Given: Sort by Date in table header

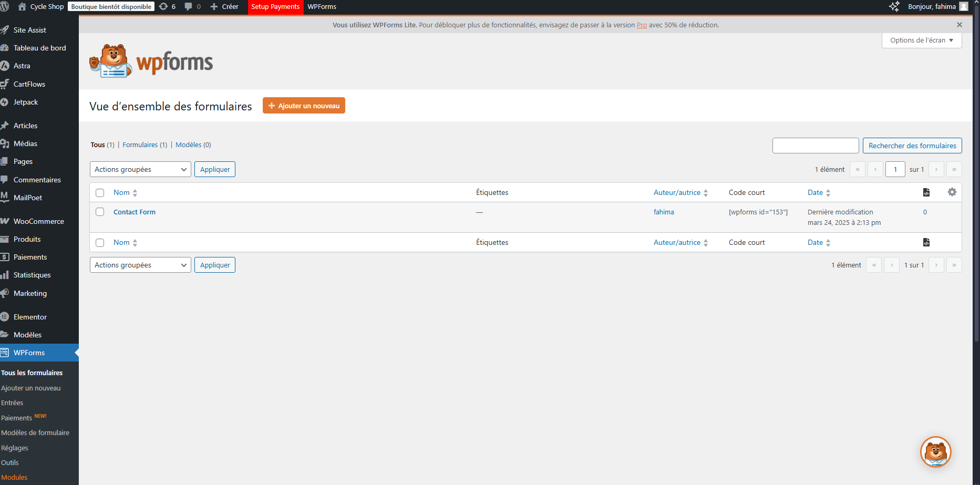Looking at the screenshot, I should pyautogui.click(x=819, y=192).
